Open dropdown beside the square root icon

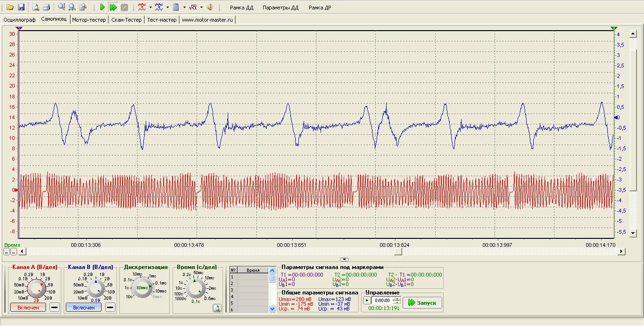[201, 7]
